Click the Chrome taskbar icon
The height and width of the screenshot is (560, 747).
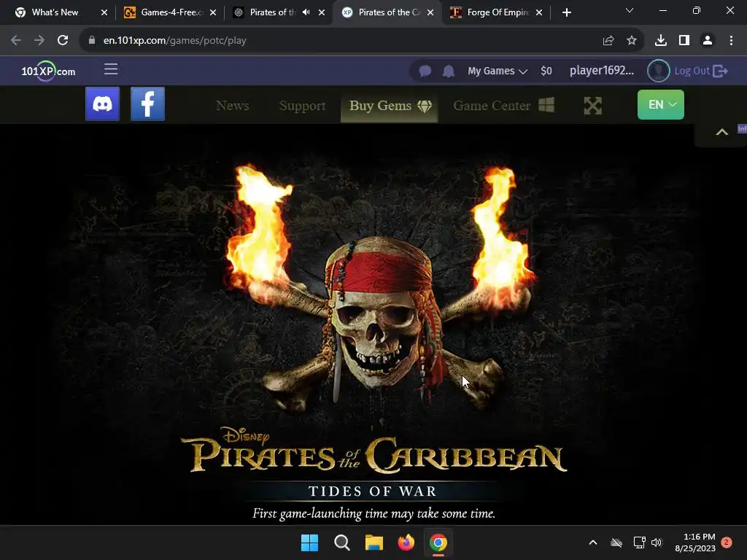point(438,542)
